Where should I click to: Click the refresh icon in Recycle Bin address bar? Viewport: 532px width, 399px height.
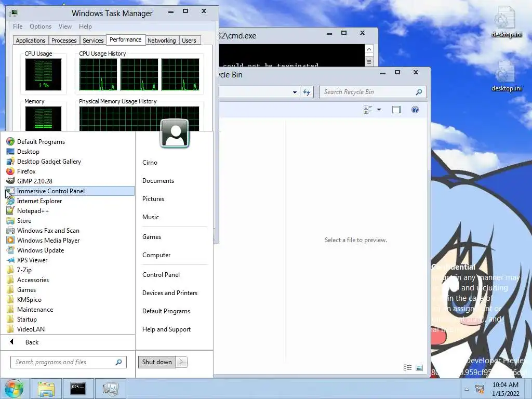(x=307, y=92)
